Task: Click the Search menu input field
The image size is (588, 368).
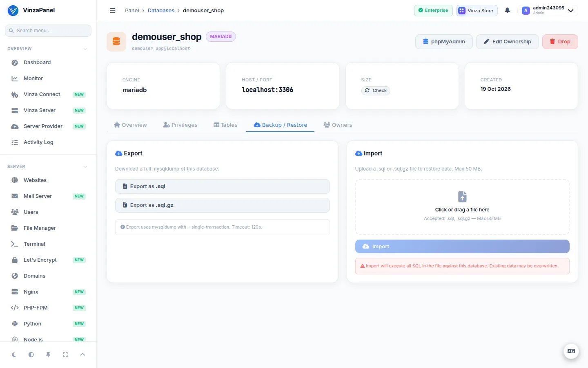Action: pos(48,31)
